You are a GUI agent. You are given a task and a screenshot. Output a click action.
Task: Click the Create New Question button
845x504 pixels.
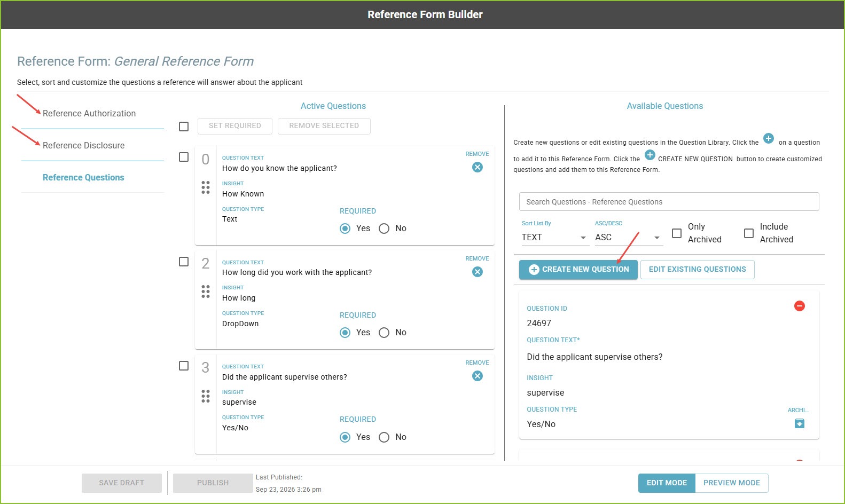pos(578,270)
